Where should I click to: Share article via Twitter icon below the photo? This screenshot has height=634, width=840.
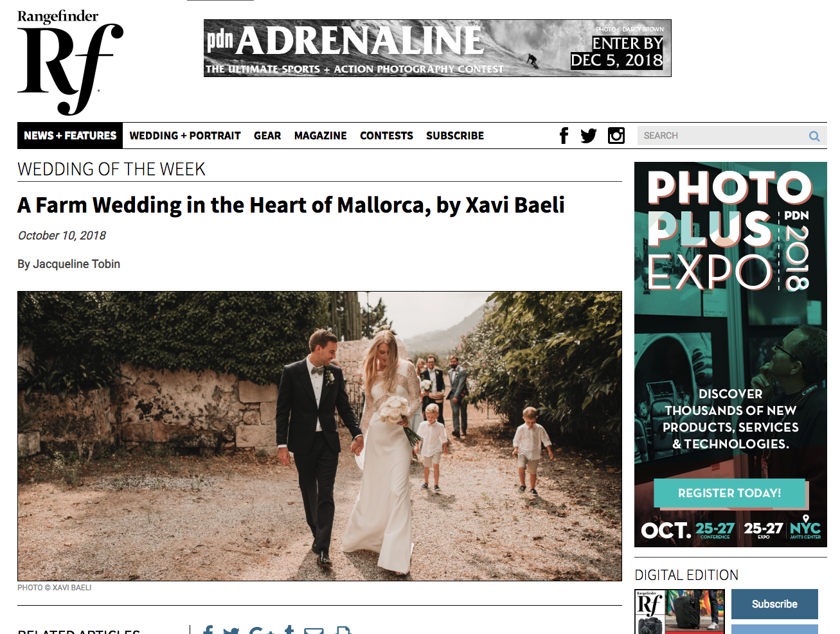click(x=231, y=630)
